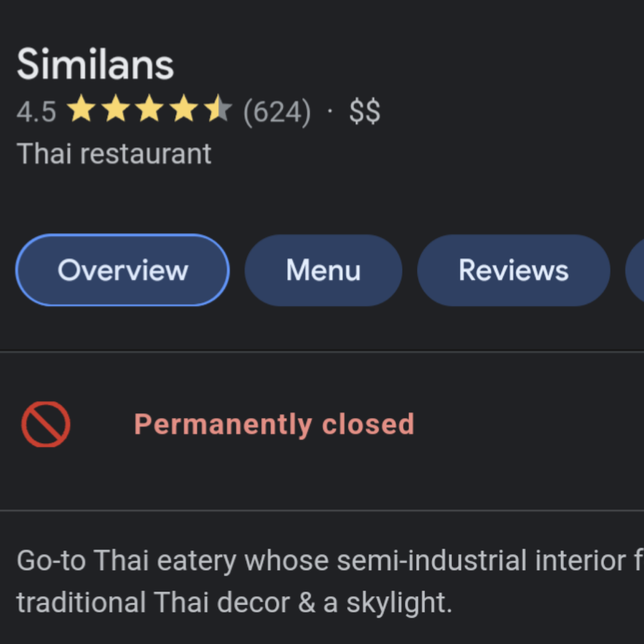Click the Thai restaurant category label
The image size is (644, 644).
[114, 154]
